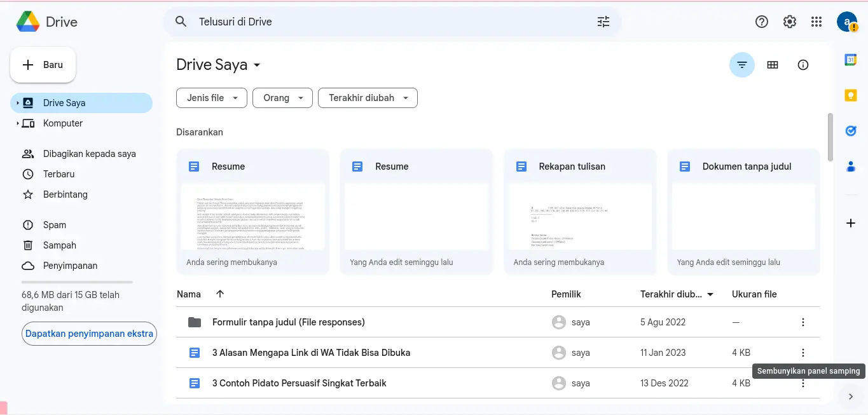Click the Ukuran file column header
The image size is (868, 415).
click(754, 294)
